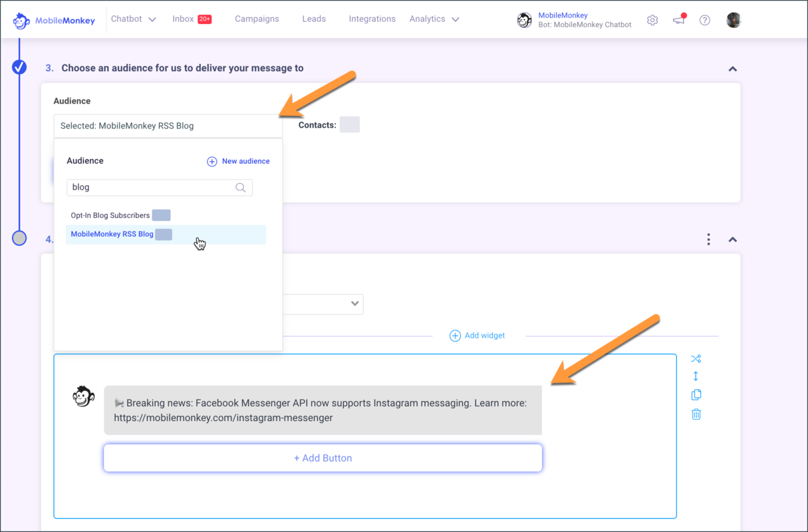Screen dimensions: 808x532
Task: Create a New audience
Action: 238,161
